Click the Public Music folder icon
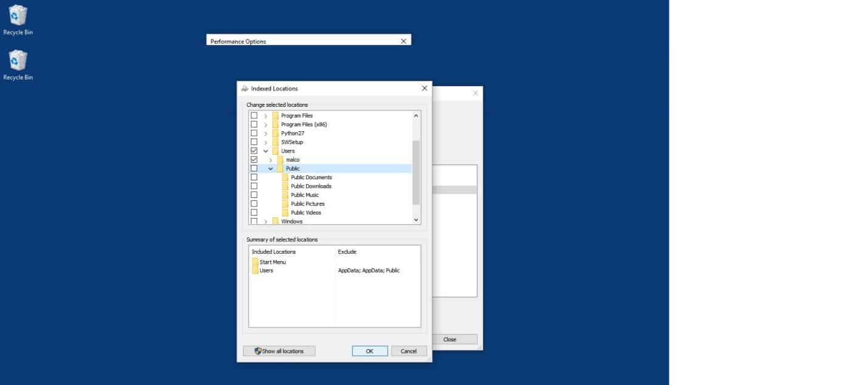 [285, 195]
